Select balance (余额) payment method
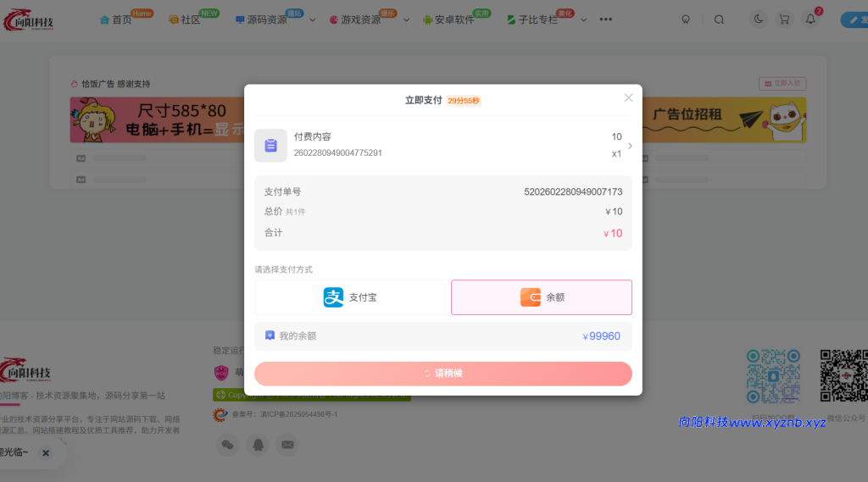Screen dimensions: 868x482 click(542, 297)
